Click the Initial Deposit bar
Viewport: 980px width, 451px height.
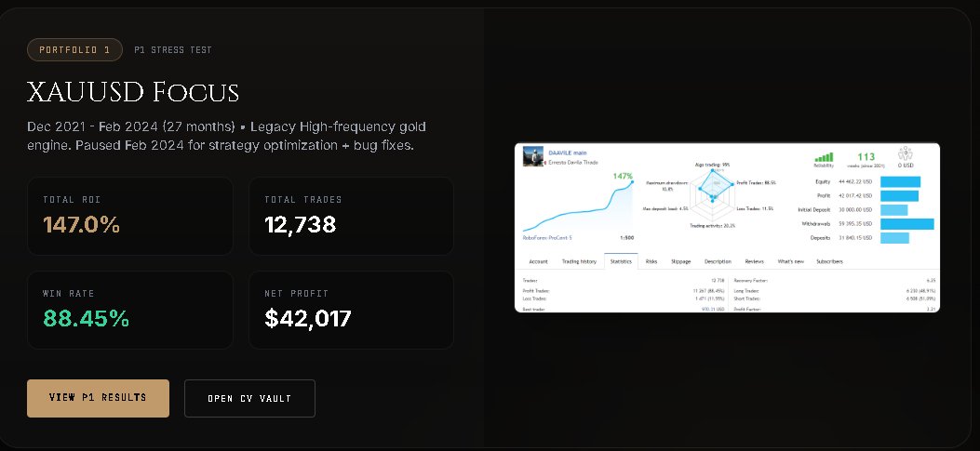click(893, 210)
